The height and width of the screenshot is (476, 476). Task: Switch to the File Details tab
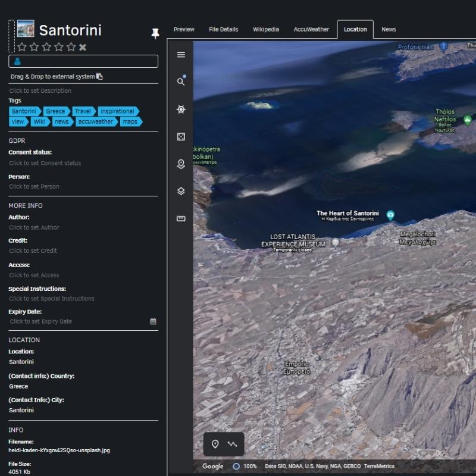click(x=224, y=29)
